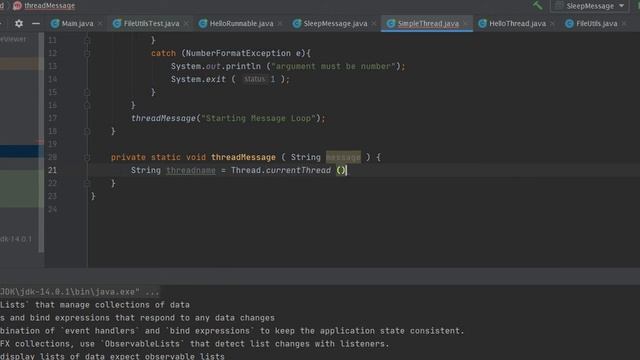The image size is (640, 360).
Task: Click the private keyword on line 20
Action: coord(128,157)
